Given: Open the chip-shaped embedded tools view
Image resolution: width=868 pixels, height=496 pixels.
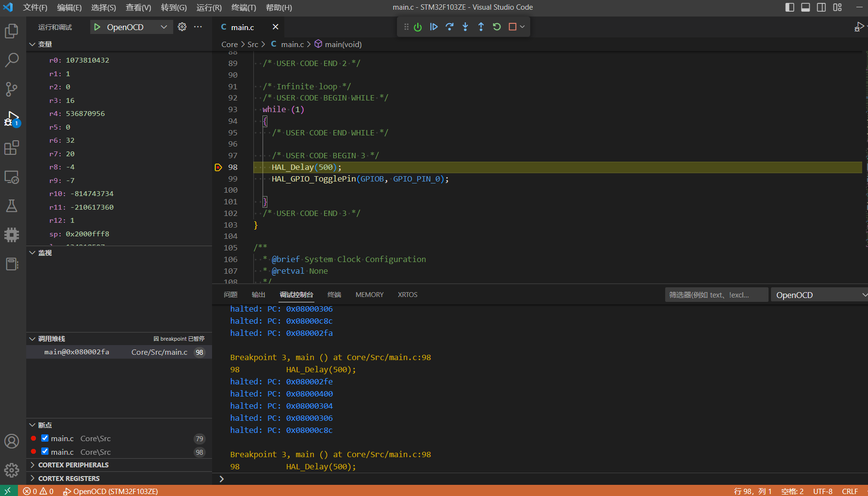Looking at the screenshot, I should pos(12,235).
